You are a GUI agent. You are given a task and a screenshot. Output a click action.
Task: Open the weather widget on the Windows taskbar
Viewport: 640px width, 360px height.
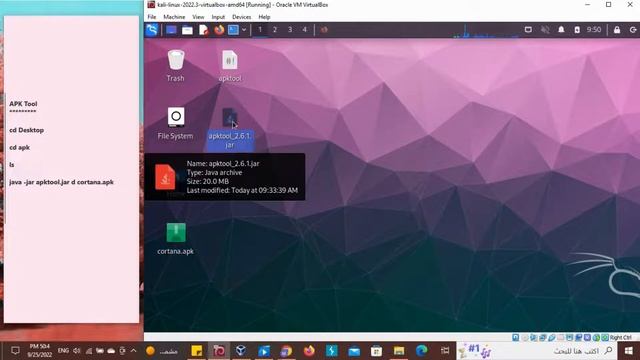pyautogui.click(x=162, y=351)
